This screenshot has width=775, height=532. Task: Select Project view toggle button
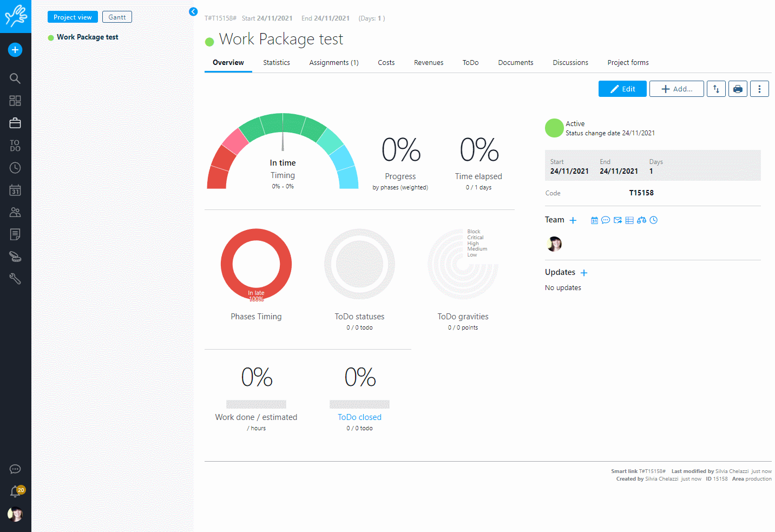(x=73, y=17)
